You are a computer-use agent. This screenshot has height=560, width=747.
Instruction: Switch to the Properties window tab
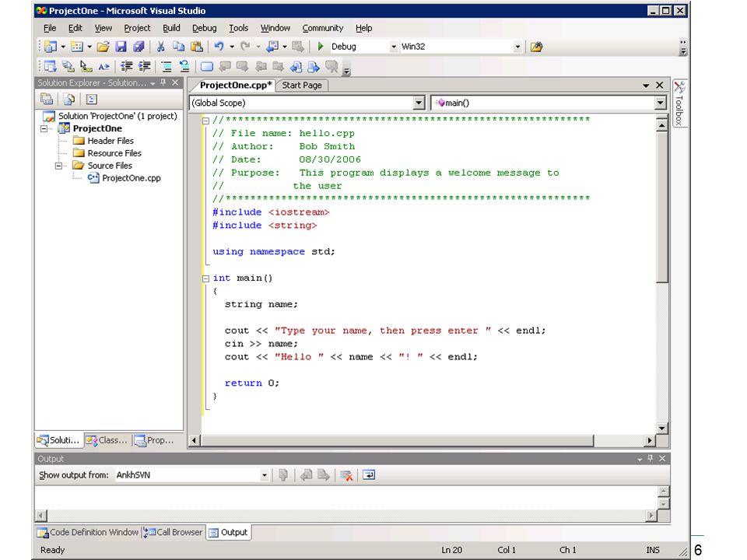tap(156, 440)
